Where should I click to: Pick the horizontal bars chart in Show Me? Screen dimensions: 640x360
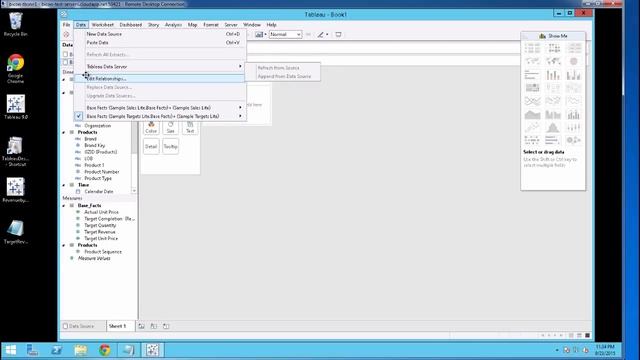(532, 75)
